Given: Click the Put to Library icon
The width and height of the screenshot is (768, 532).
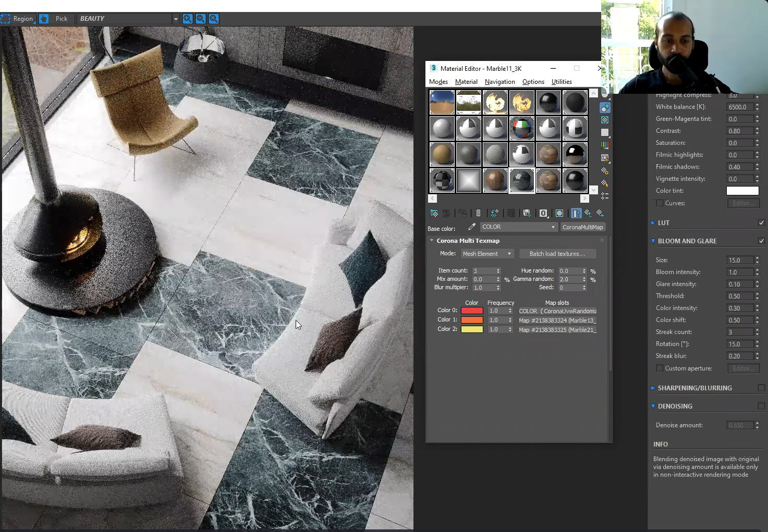Looking at the screenshot, I should [527, 213].
